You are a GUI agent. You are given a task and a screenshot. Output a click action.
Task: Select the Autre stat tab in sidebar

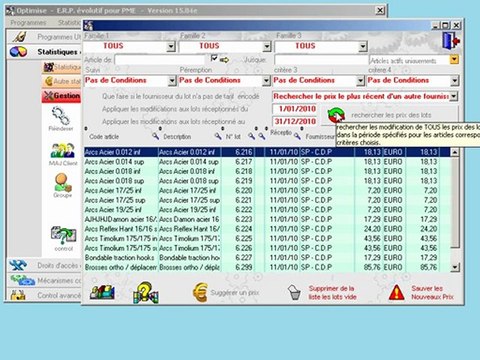(62, 81)
